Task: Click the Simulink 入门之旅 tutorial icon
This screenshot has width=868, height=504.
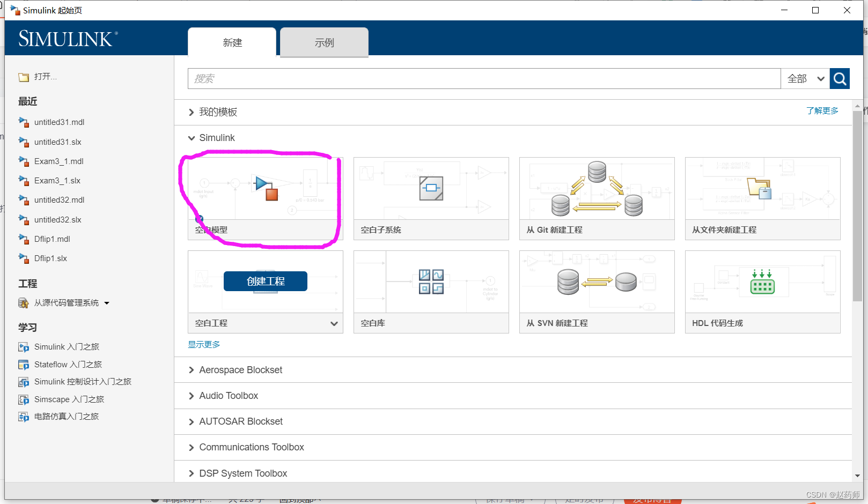Action: click(24, 347)
